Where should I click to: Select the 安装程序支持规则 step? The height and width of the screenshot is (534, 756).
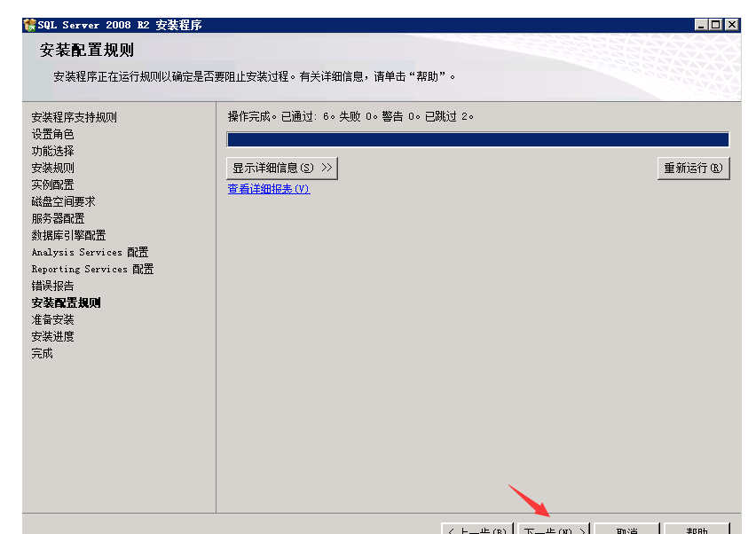[x=74, y=117]
